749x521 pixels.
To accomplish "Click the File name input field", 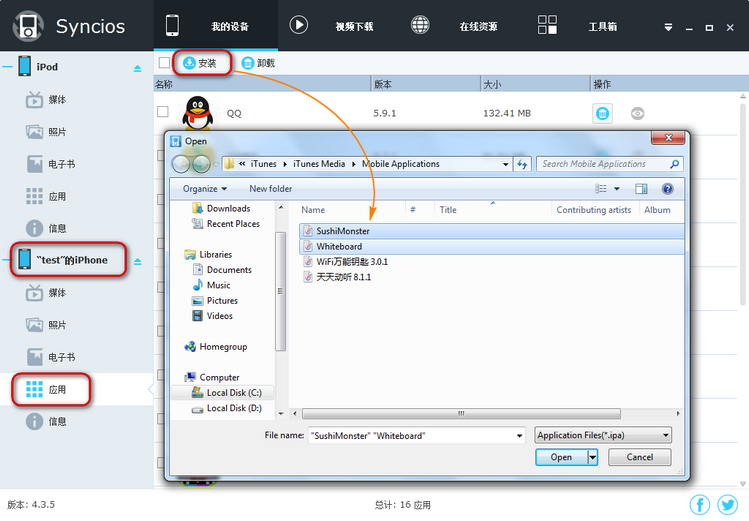I will 416,436.
